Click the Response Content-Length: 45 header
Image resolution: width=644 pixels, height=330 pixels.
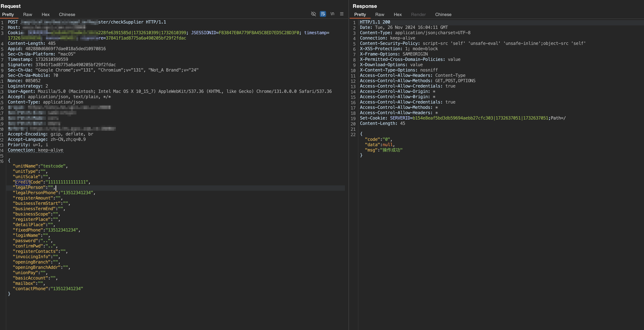coord(383,123)
